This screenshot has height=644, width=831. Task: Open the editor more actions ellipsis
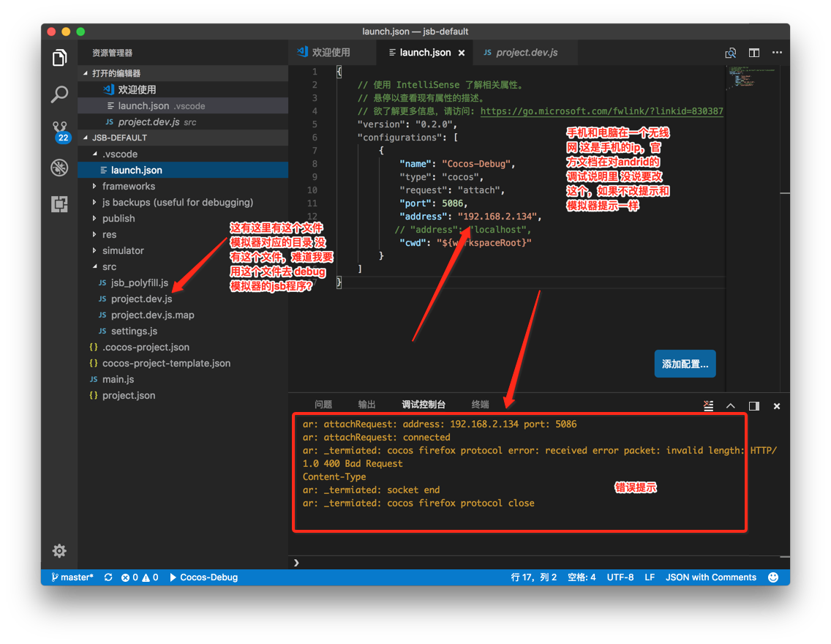777,53
